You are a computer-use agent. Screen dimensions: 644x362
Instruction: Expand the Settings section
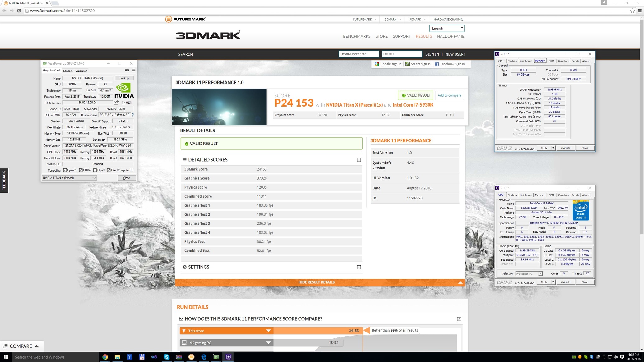coord(359,267)
